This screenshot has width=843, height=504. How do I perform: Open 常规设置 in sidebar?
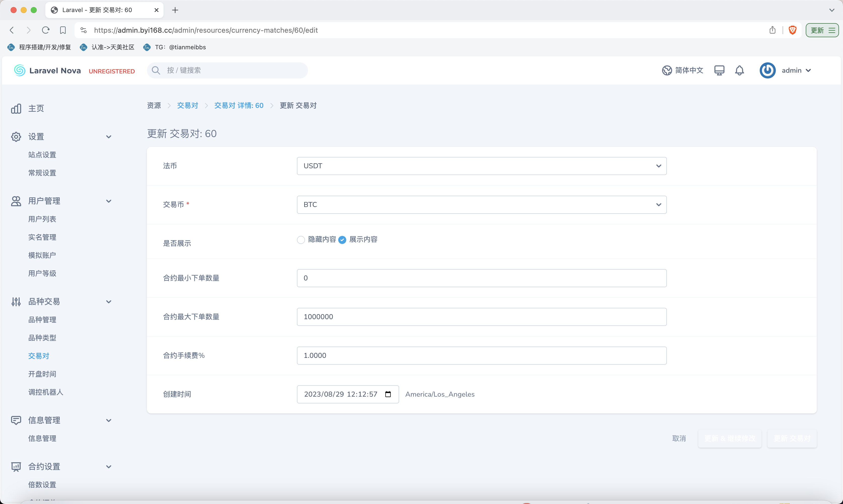[x=42, y=173]
